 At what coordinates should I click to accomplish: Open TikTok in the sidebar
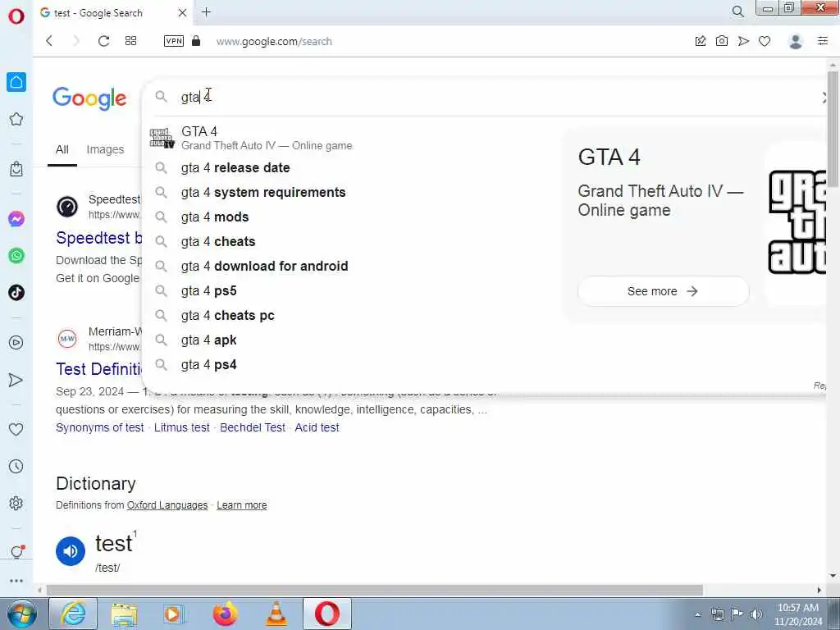(x=16, y=293)
